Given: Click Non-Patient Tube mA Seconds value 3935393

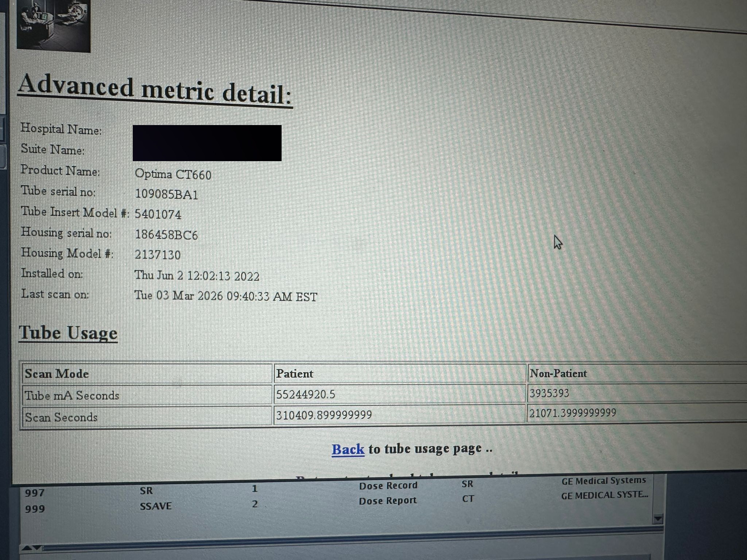Looking at the screenshot, I should pos(549,393).
